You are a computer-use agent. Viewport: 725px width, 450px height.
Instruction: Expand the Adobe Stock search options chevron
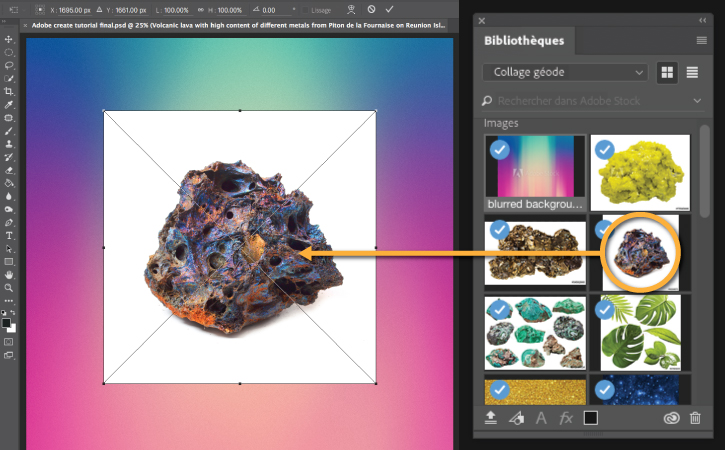tap(697, 101)
